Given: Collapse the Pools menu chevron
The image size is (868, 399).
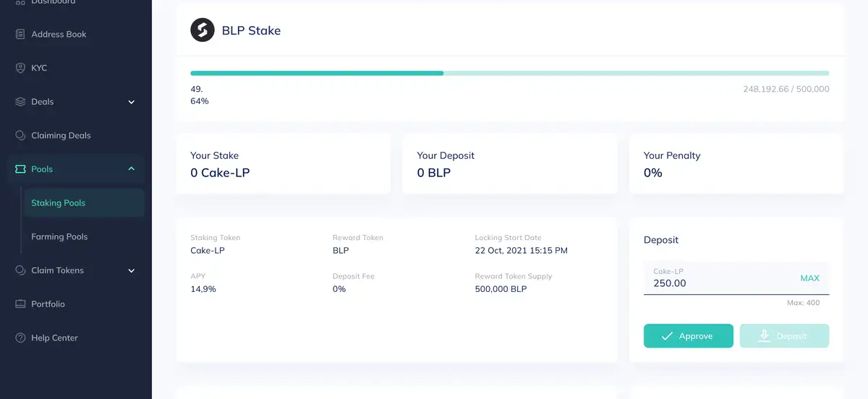Looking at the screenshot, I should tap(132, 169).
